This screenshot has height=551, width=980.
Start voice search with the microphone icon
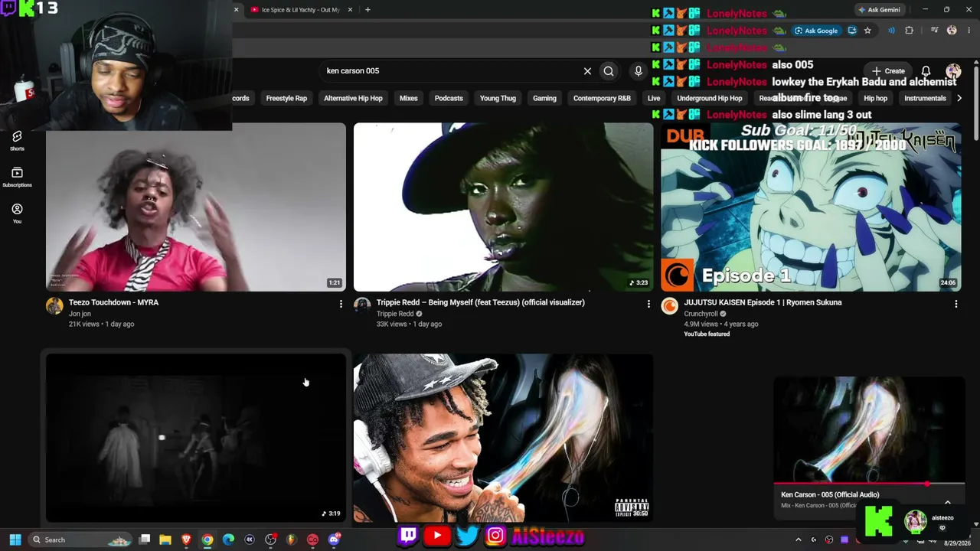[638, 71]
